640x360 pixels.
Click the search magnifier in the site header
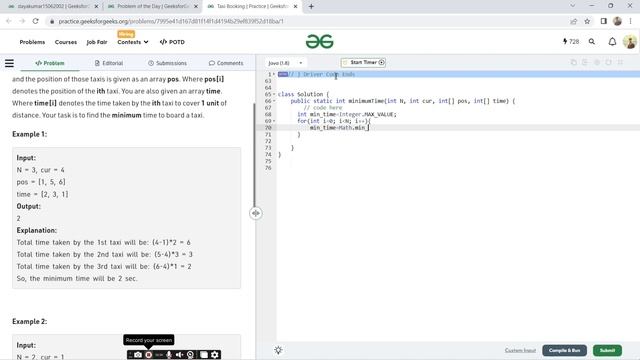coord(591,42)
